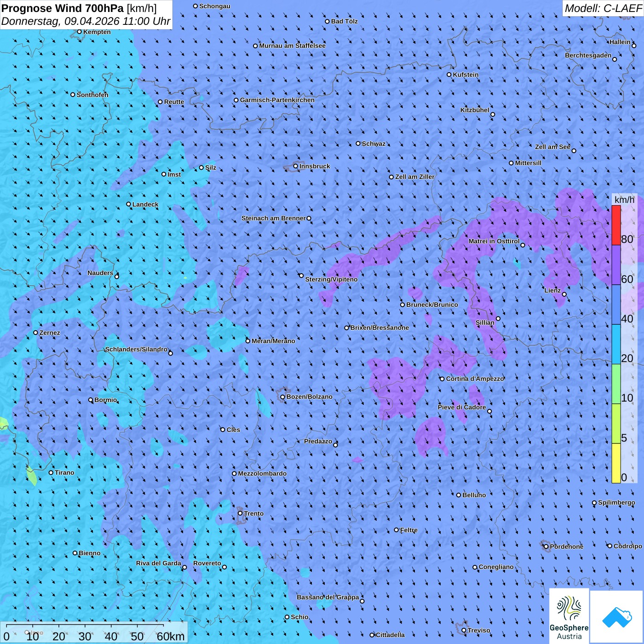The height and width of the screenshot is (644, 644).
Task: Click the Bozen/Bolzano city marker
Action: [283, 397]
